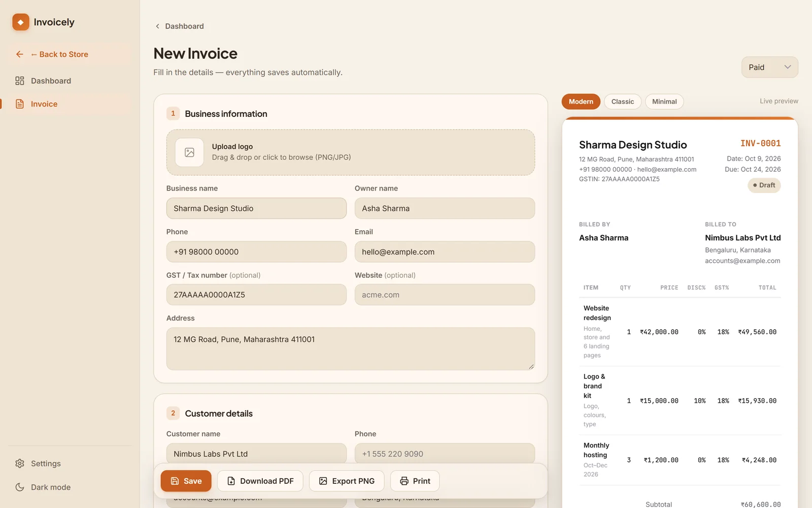Click the Website field acme.com

445,295
